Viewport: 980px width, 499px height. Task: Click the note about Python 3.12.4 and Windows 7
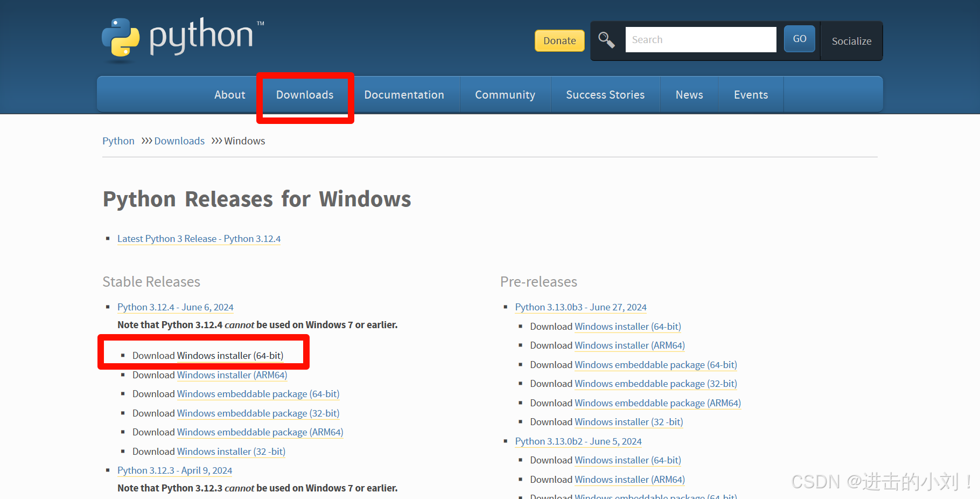click(x=257, y=325)
